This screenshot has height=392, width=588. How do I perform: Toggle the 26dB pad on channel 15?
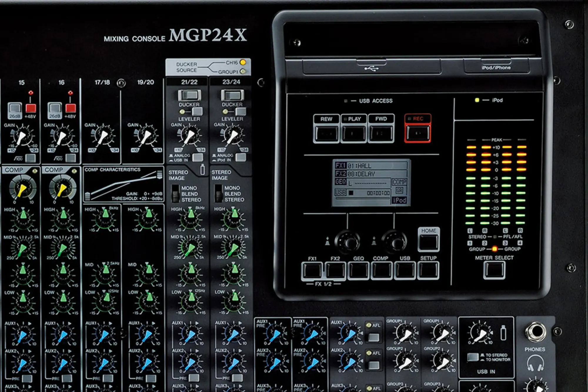pyautogui.click(x=14, y=108)
